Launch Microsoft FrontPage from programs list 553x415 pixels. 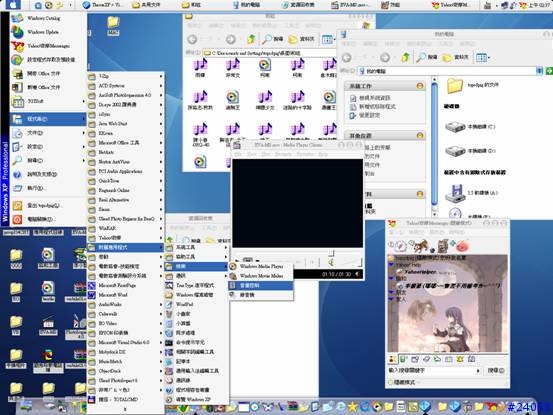[x=125, y=285]
